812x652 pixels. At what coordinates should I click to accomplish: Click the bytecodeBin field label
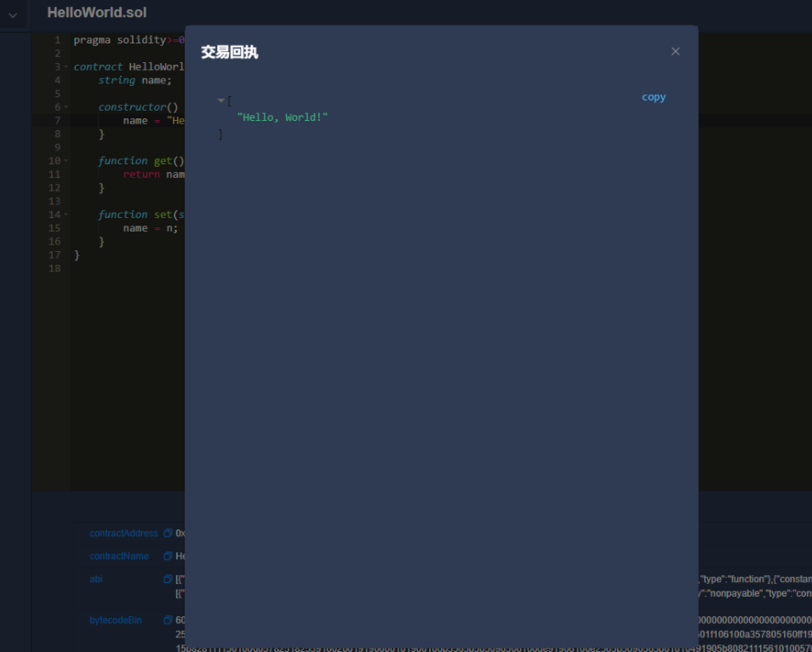coord(115,620)
